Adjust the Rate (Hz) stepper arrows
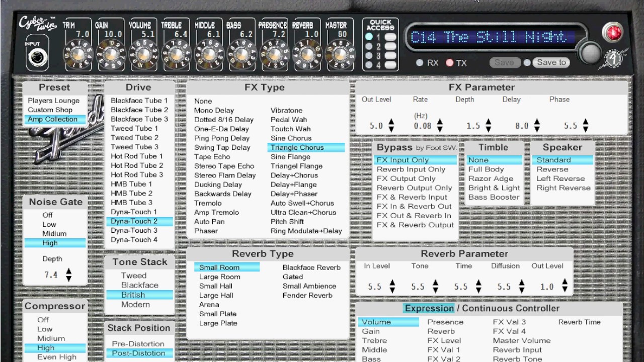The height and width of the screenshot is (362, 644). pyautogui.click(x=440, y=126)
